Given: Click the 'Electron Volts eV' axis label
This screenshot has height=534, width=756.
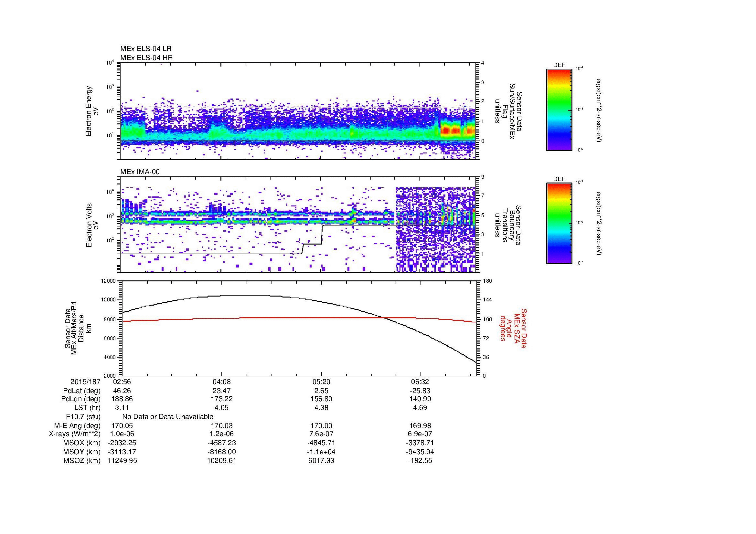Looking at the screenshot, I should [92, 225].
